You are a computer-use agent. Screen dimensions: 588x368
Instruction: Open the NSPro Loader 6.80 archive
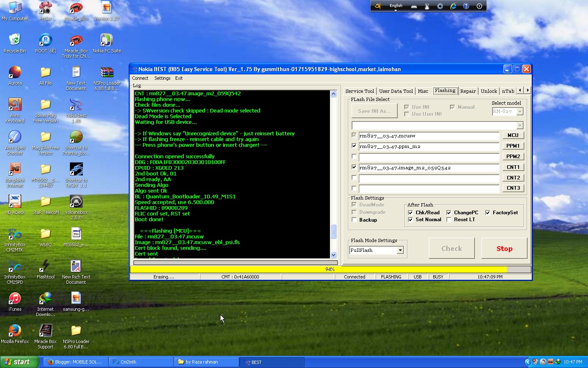click(x=107, y=78)
